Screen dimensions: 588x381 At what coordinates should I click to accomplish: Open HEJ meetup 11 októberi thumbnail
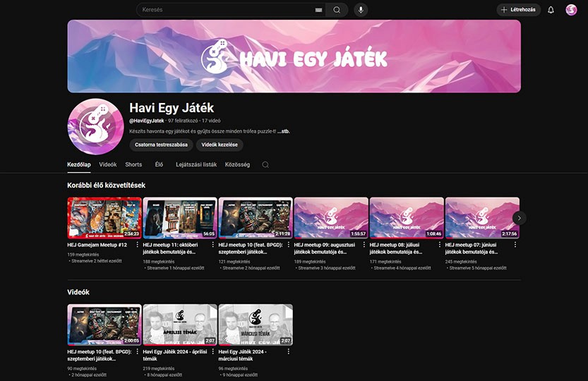[x=180, y=218]
